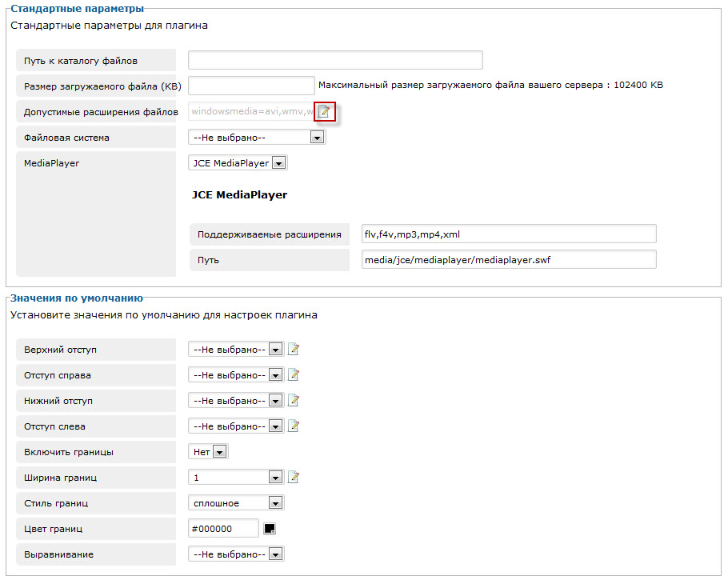This screenshot has width=728, height=580.
Task: Open color picker swatch for Цвет границ
Action: (x=270, y=529)
